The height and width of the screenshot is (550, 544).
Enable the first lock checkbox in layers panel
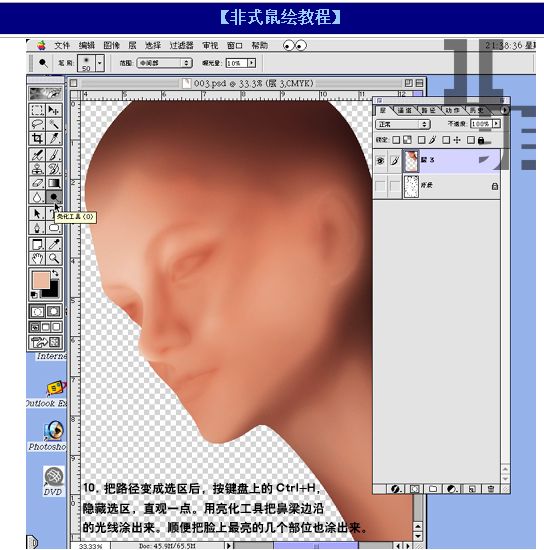pos(396,140)
